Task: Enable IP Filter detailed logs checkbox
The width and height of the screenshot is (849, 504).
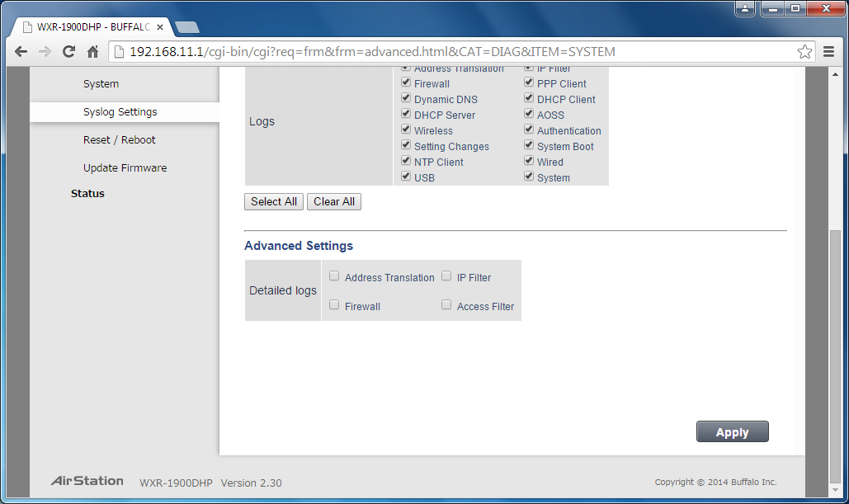Action: click(x=446, y=276)
